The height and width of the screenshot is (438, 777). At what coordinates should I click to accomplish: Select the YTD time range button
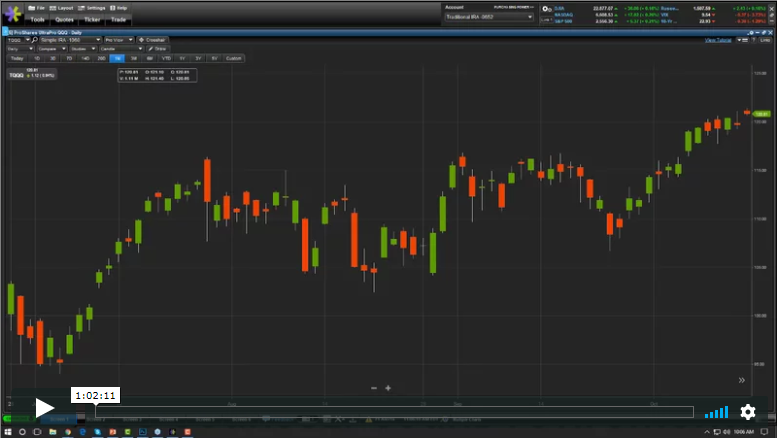(165, 58)
